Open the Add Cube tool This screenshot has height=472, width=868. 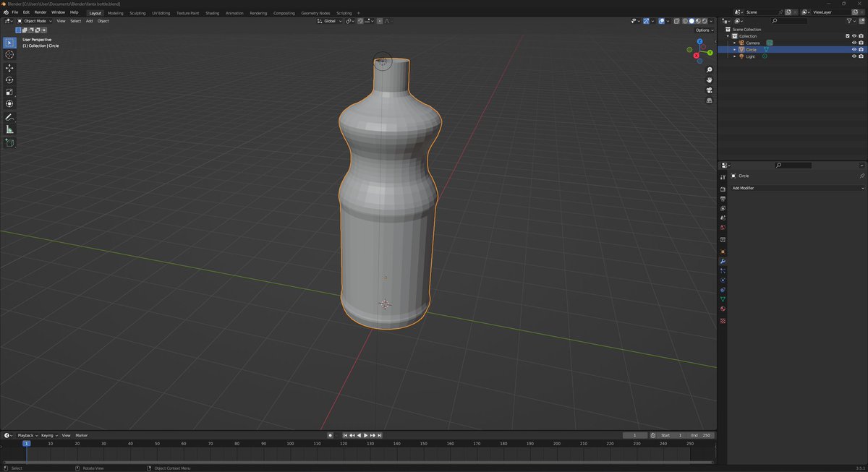(9, 142)
